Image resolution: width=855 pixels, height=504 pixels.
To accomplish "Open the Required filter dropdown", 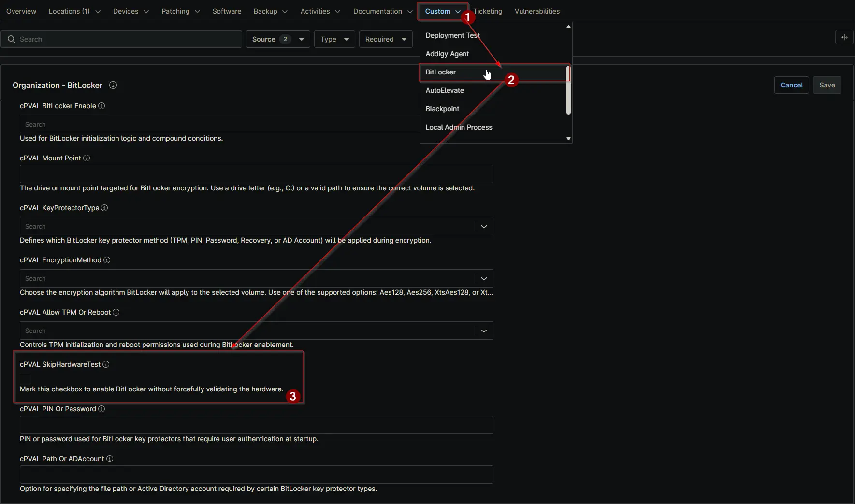I will point(385,39).
